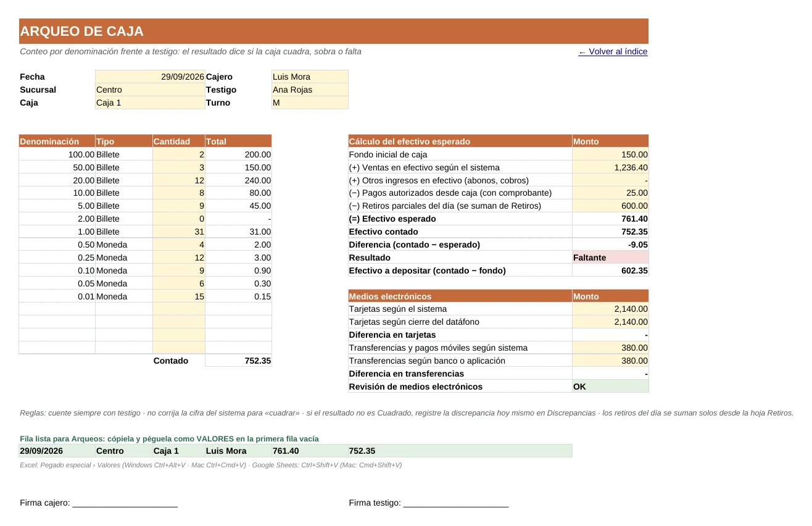Select the deposit amount 602.35

[610, 270]
